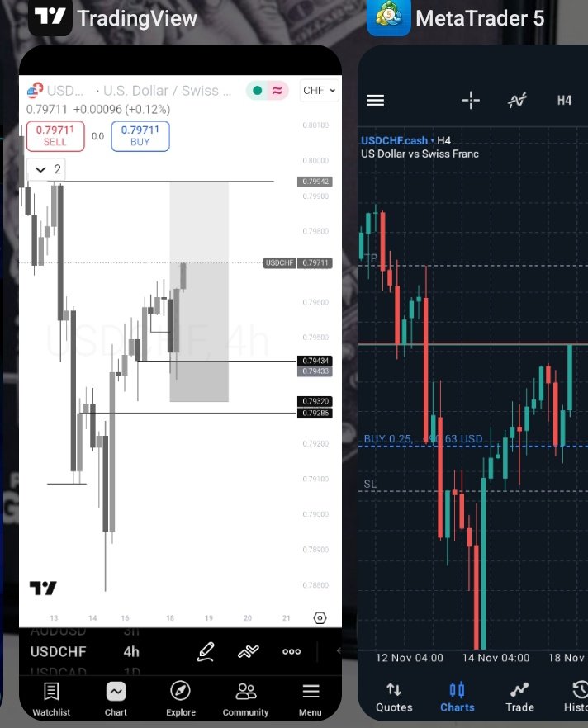Activate crosshair tool in MetaTrader
The image size is (588, 728).
pyautogui.click(x=471, y=101)
